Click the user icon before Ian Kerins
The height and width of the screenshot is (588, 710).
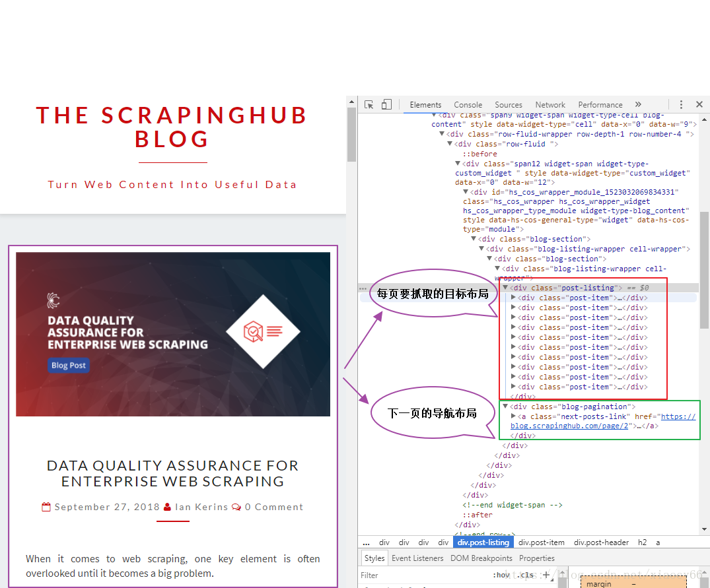click(167, 507)
